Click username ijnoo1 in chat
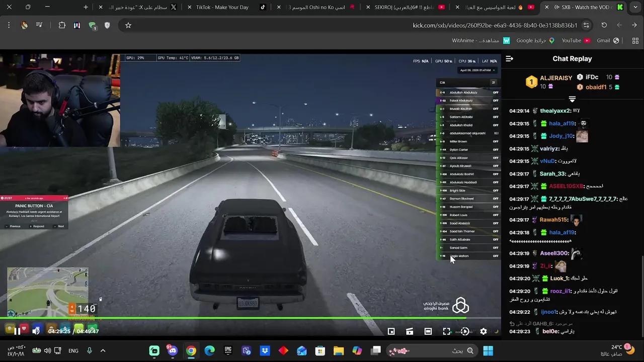This screenshot has width=644, height=362. (549, 312)
